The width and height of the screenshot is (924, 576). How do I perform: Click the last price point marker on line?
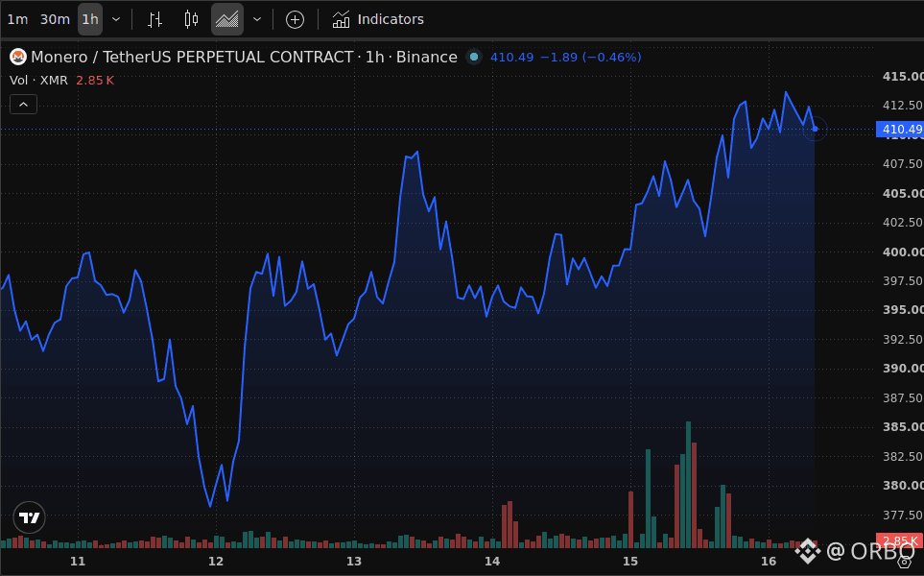pyautogui.click(x=815, y=129)
